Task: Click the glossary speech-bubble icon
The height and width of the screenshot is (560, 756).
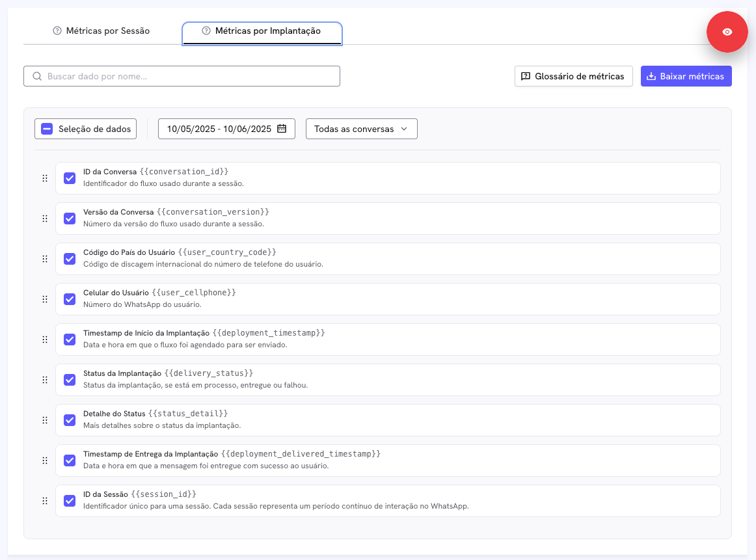Action: point(526,76)
